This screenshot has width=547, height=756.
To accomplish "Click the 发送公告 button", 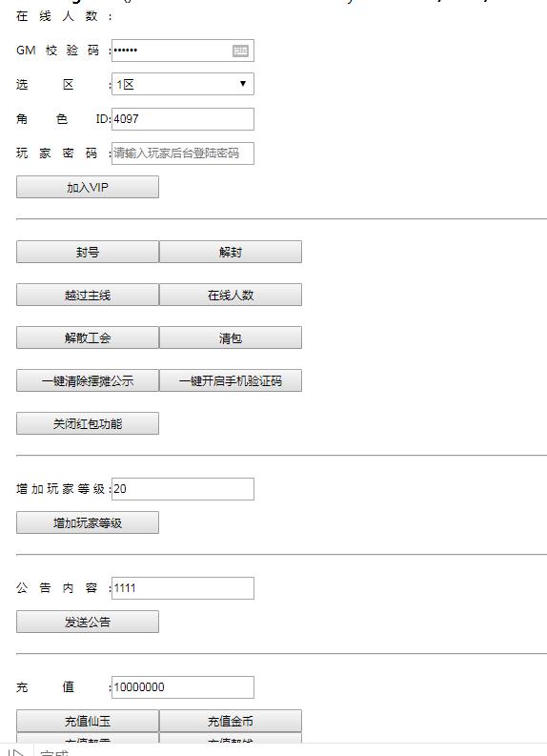I will pos(88,622).
